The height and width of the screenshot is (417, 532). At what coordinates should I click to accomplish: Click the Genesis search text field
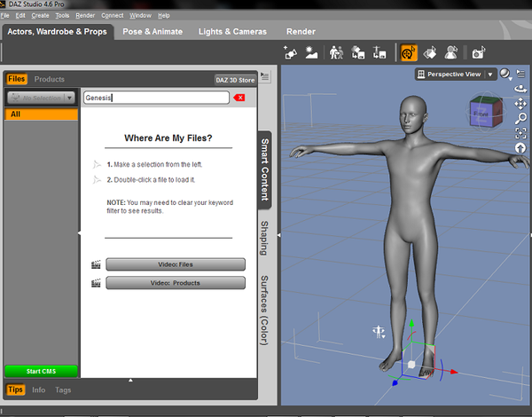156,98
